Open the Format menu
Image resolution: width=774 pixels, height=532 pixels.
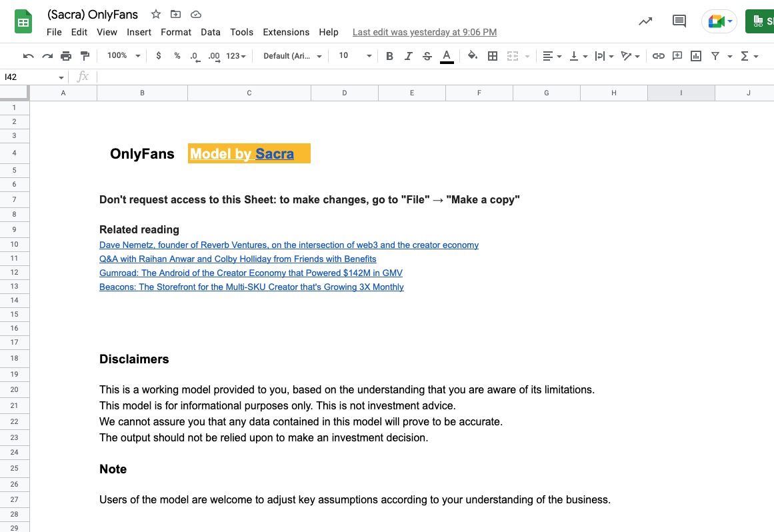[x=176, y=32]
